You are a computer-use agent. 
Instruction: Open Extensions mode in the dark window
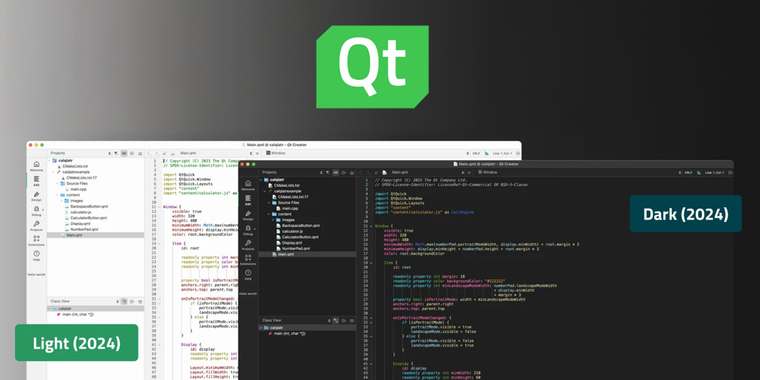click(x=248, y=260)
